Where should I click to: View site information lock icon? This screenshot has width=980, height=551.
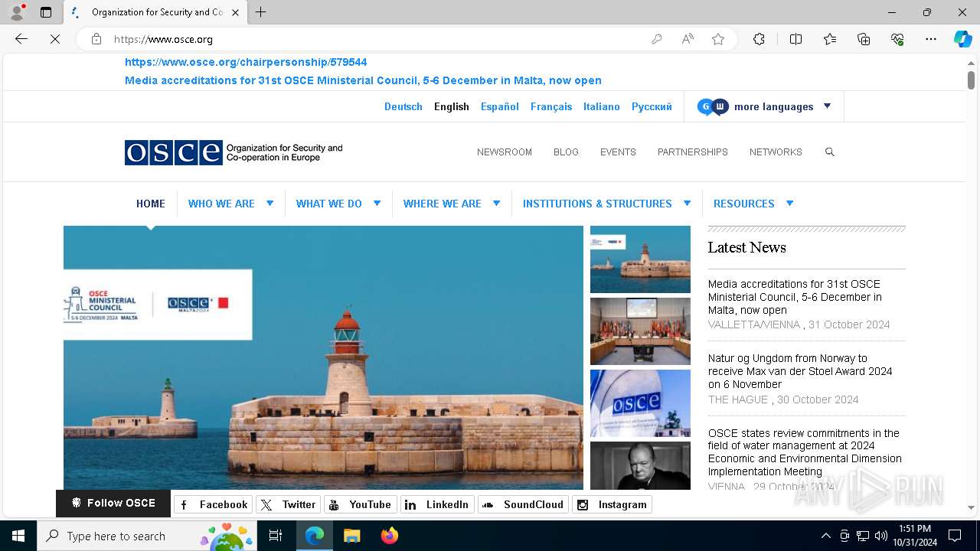click(x=96, y=39)
